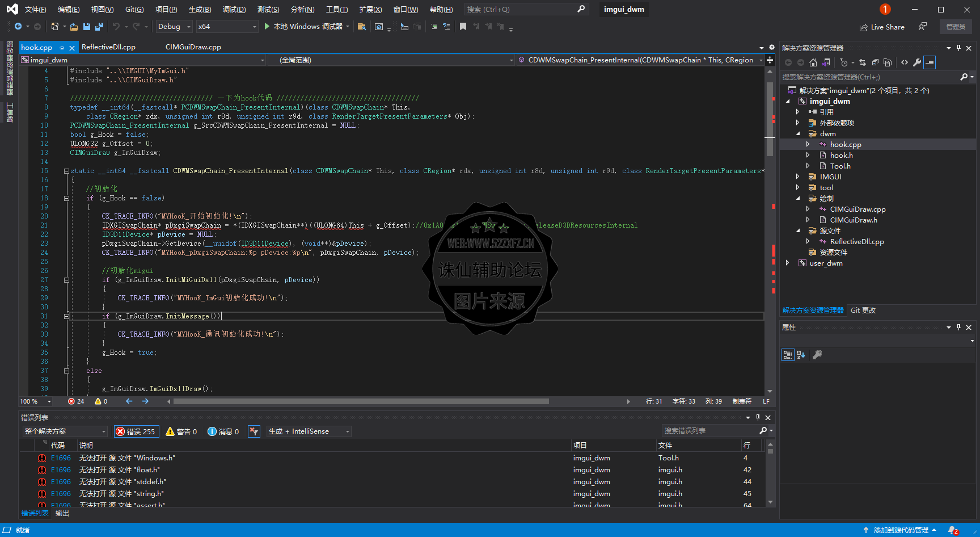Click the sync with active document icon
This screenshot has width=980, height=537.
point(862,62)
